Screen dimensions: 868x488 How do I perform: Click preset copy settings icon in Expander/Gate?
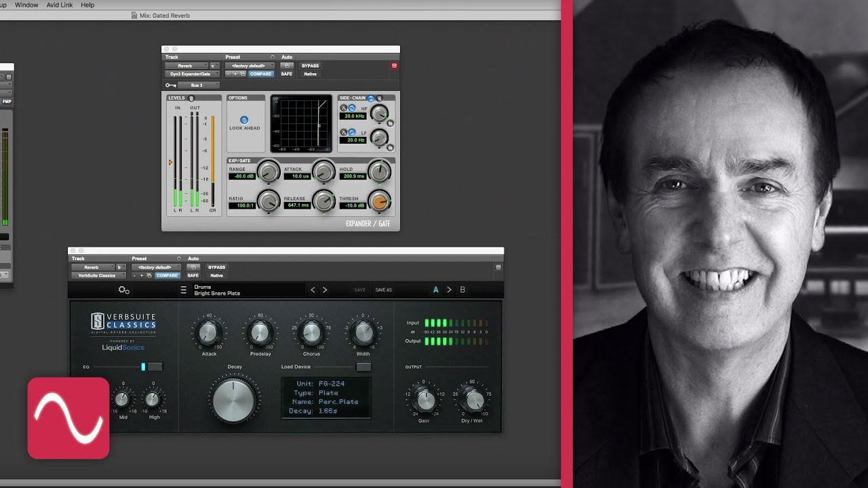point(243,74)
